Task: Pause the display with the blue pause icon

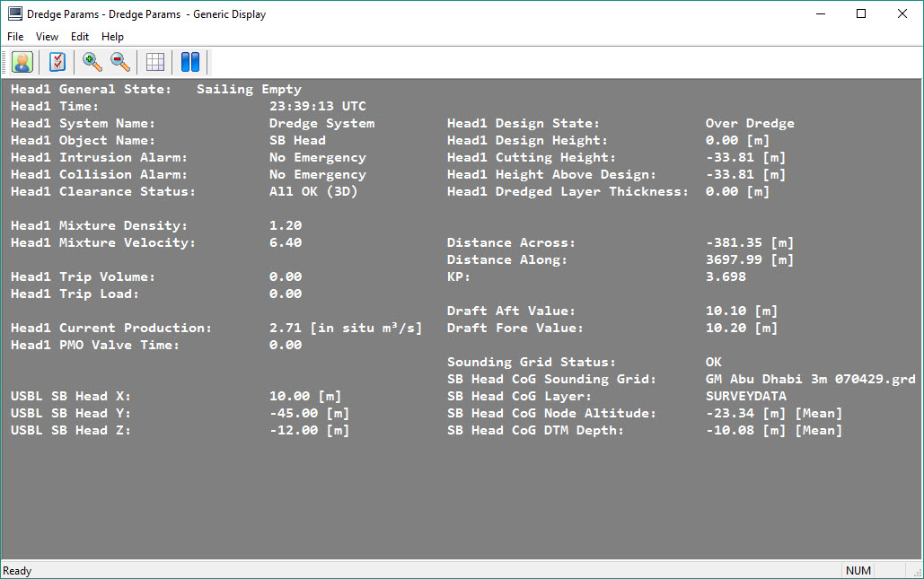Action: [190, 62]
